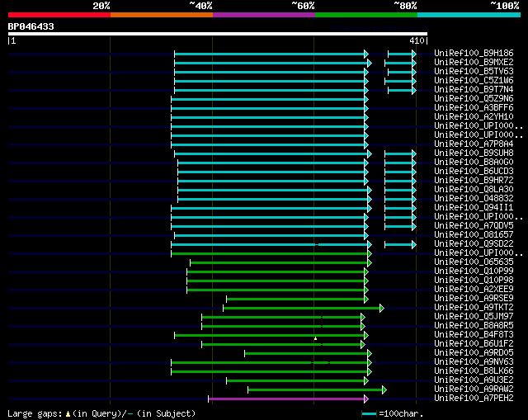Select the UniRef100_Q10P99 label
The image size is (528, 420).
pyautogui.click(x=474, y=271)
